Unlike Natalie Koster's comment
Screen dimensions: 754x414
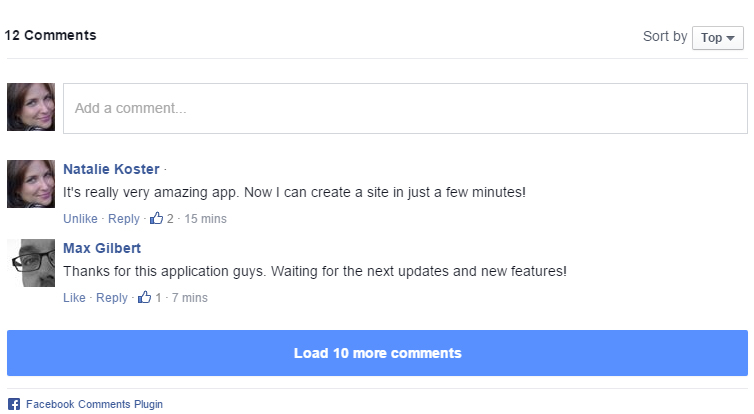coord(80,219)
